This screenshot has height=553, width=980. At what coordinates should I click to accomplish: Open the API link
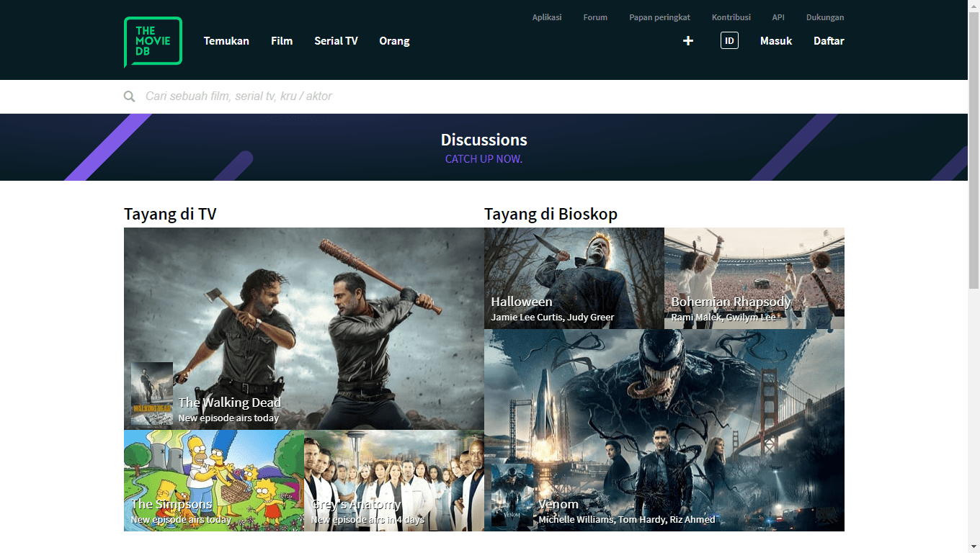point(778,17)
